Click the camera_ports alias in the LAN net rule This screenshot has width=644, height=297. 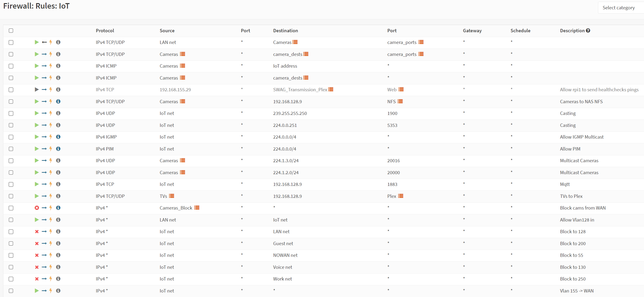pyautogui.click(x=402, y=42)
